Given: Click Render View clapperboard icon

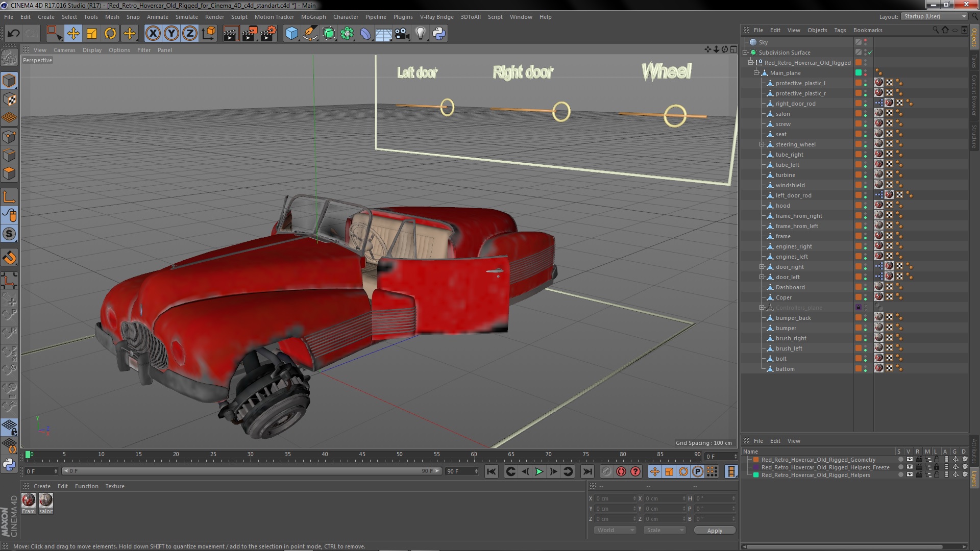Looking at the screenshot, I should [231, 34].
